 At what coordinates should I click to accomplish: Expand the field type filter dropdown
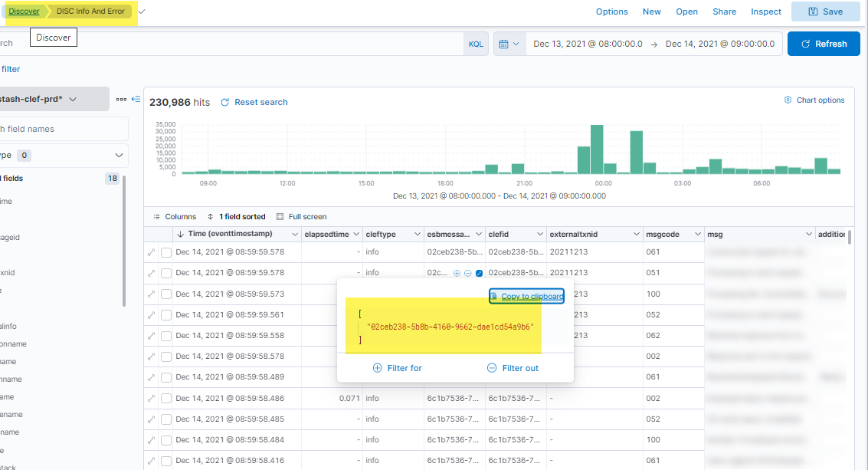click(119, 156)
